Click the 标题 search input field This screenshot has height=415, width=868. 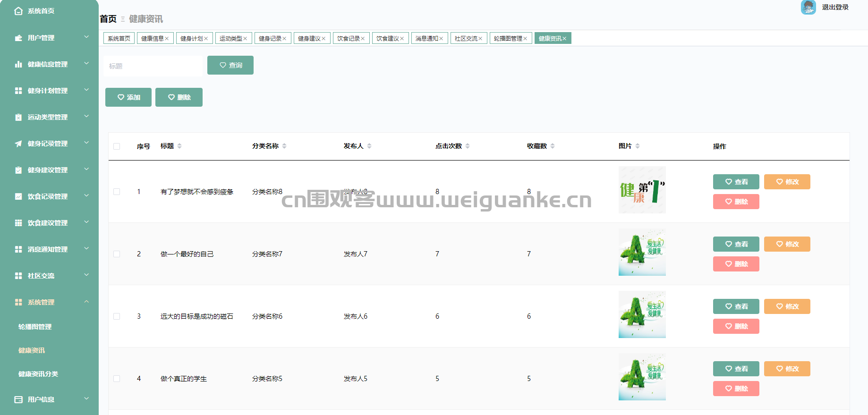(153, 66)
